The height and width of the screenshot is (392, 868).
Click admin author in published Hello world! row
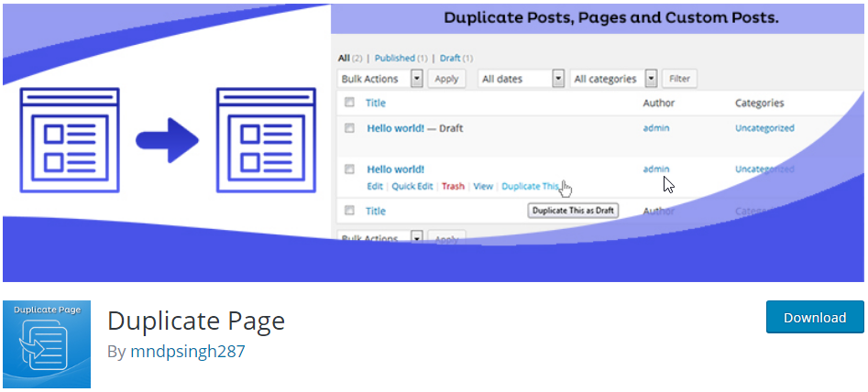click(x=656, y=169)
